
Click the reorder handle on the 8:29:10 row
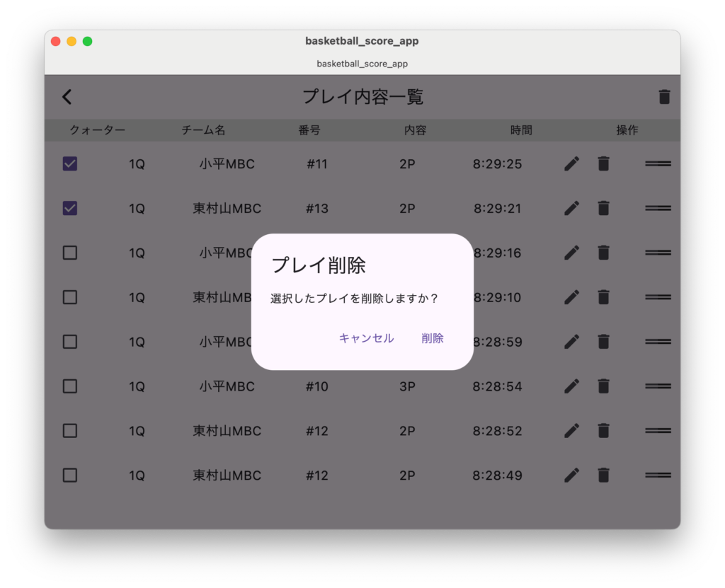tap(658, 296)
